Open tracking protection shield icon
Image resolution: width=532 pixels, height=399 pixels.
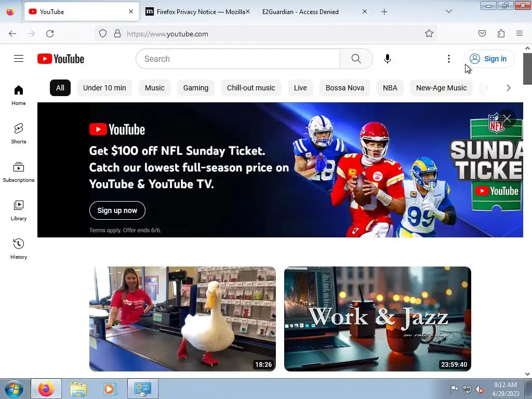pyautogui.click(x=103, y=34)
